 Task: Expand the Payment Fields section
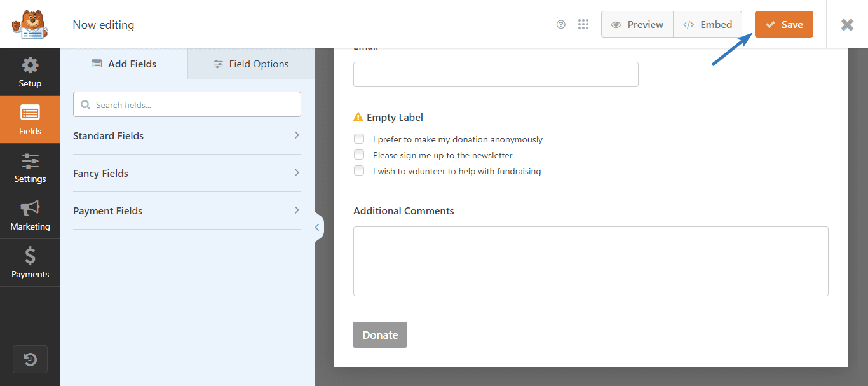(187, 210)
